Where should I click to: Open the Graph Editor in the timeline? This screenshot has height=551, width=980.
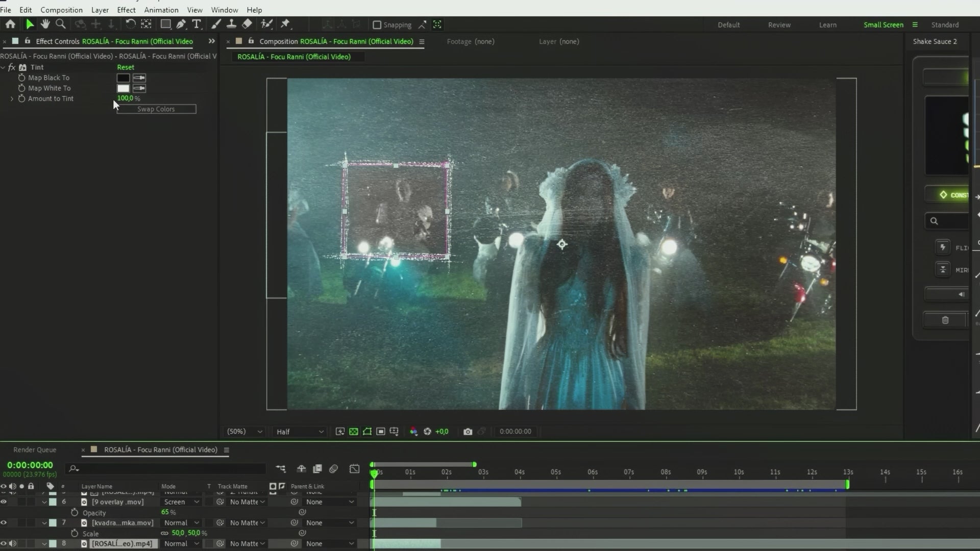pyautogui.click(x=354, y=469)
